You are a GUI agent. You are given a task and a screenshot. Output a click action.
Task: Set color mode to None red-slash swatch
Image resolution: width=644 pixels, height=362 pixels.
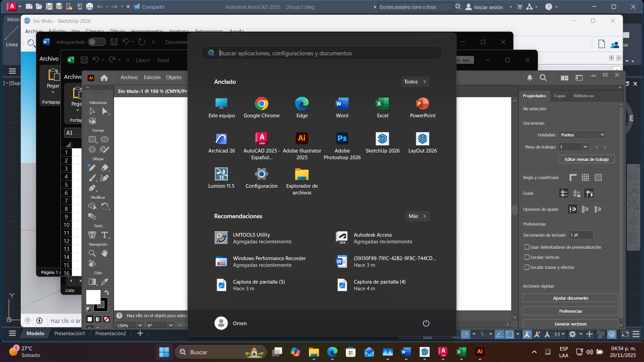pyautogui.click(x=106, y=319)
